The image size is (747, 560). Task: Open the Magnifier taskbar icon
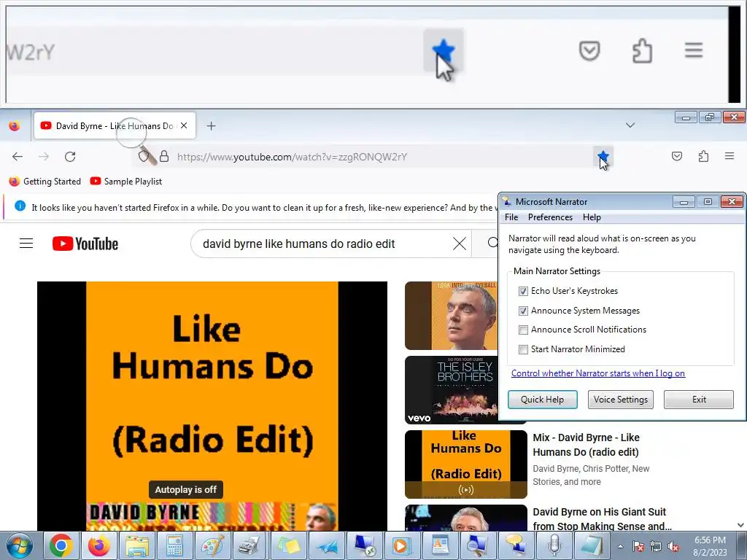point(477,545)
